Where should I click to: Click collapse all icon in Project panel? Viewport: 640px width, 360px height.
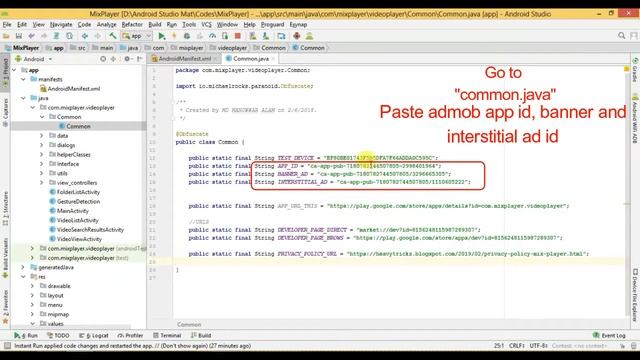113,59
